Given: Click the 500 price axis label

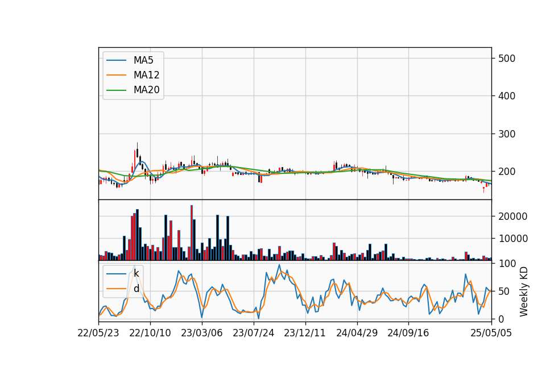Looking at the screenshot, I should coord(507,59).
